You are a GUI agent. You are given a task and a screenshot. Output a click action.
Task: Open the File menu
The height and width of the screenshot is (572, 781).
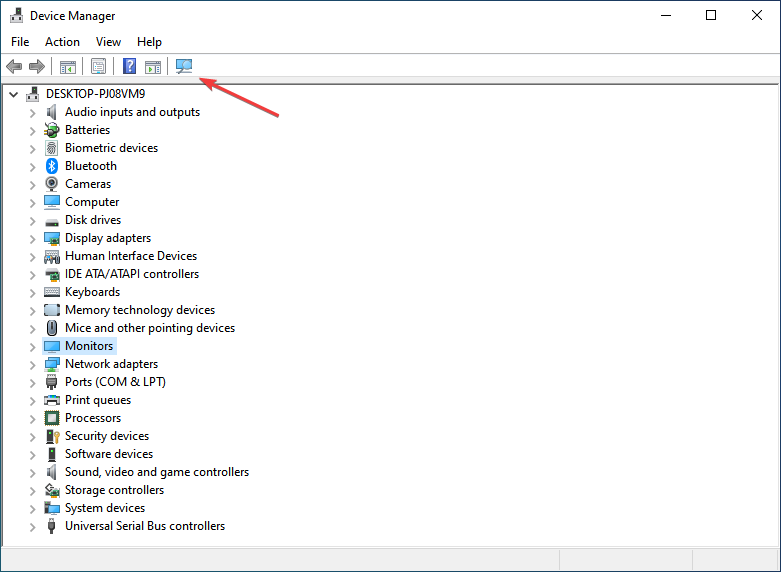(20, 42)
